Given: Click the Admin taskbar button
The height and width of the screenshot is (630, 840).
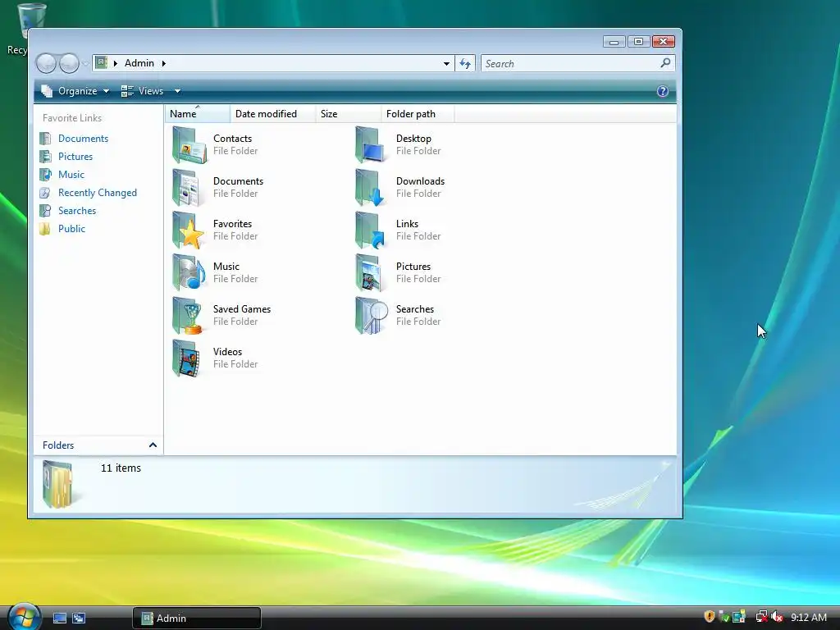Looking at the screenshot, I should pos(197,618).
